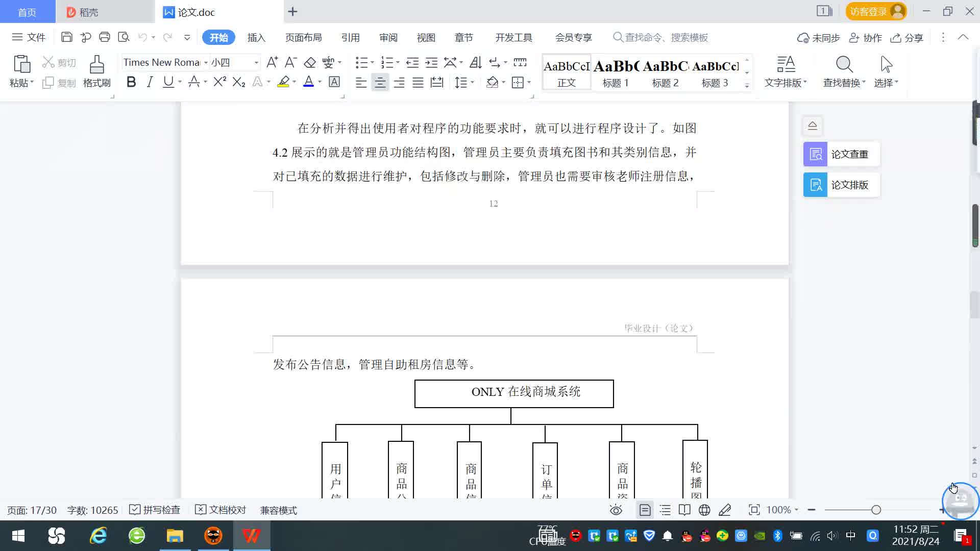The width and height of the screenshot is (980, 551).
Task: Open the Windows Start menu
Action: [x=18, y=536]
